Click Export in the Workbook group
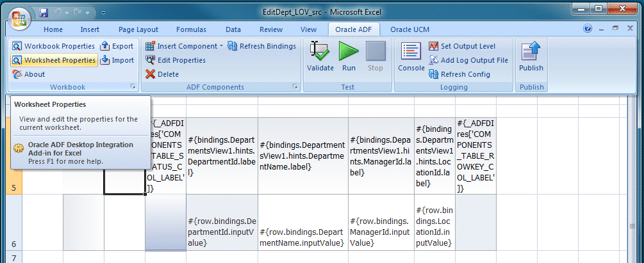Screen dimensions: 644x263 click(x=117, y=46)
